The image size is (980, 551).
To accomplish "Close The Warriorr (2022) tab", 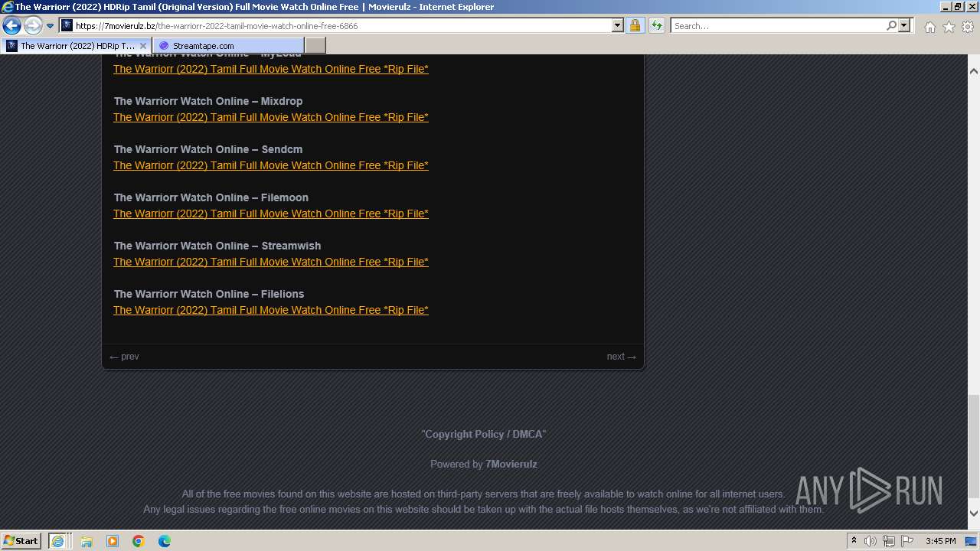I will (143, 46).
